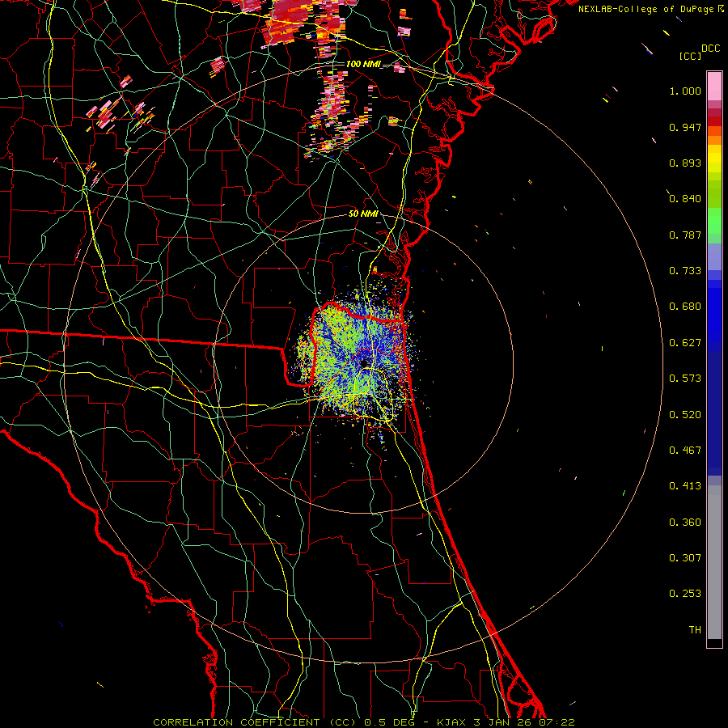Select the 1.000 legend value

685,91
